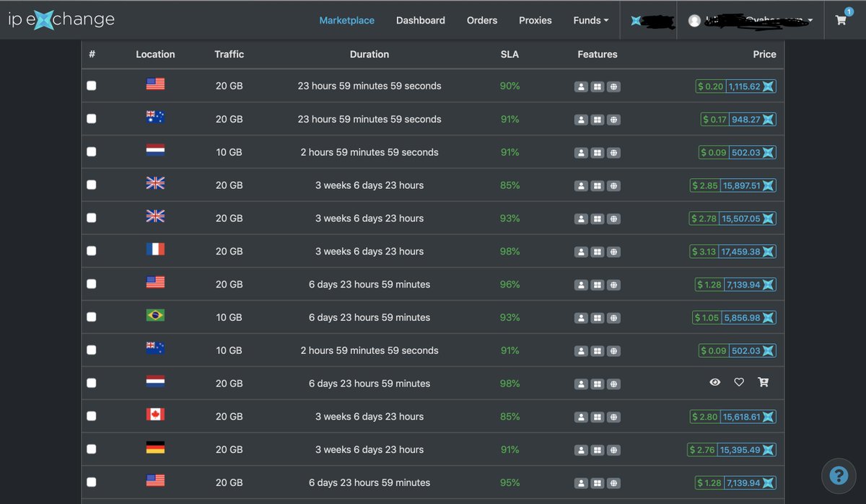
Task: Click the ip exchange logo
Action: [61, 20]
